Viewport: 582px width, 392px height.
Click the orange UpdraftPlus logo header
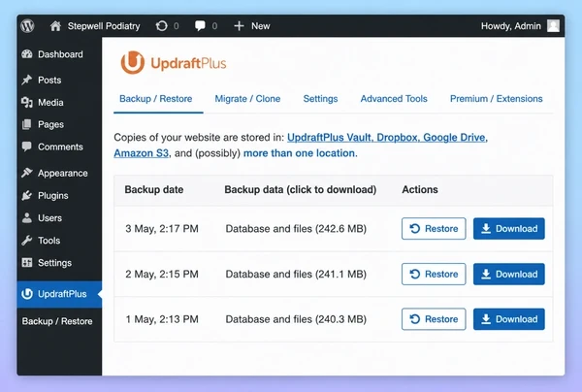coord(174,63)
